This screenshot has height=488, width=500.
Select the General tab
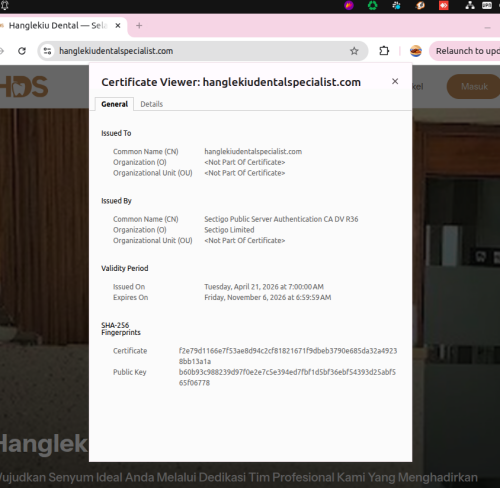(115, 104)
